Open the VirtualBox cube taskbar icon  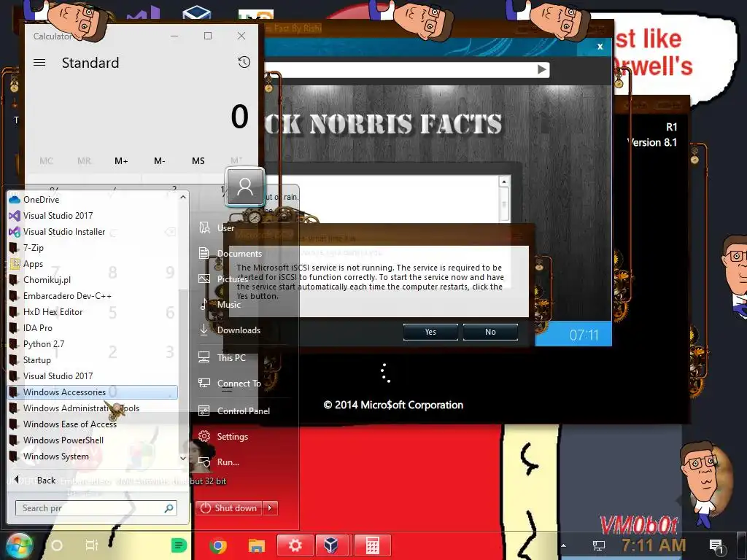click(x=332, y=545)
